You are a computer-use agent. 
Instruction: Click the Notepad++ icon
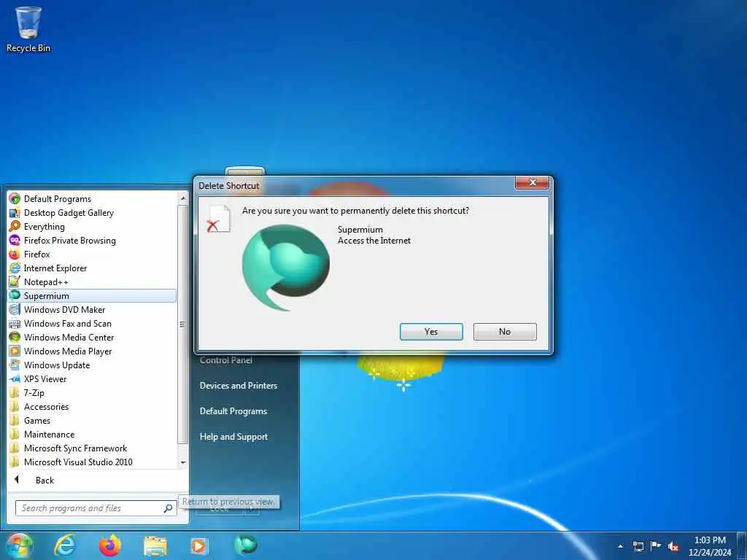(x=15, y=281)
